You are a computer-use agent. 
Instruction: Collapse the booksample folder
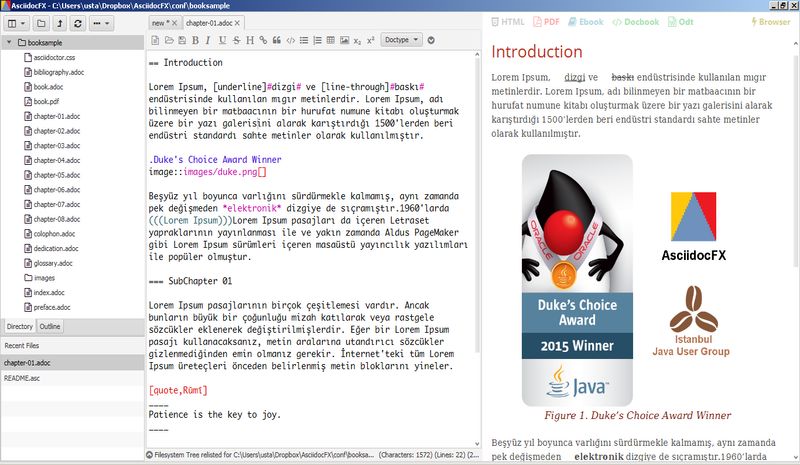pyautogui.click(x=9, y=43)
